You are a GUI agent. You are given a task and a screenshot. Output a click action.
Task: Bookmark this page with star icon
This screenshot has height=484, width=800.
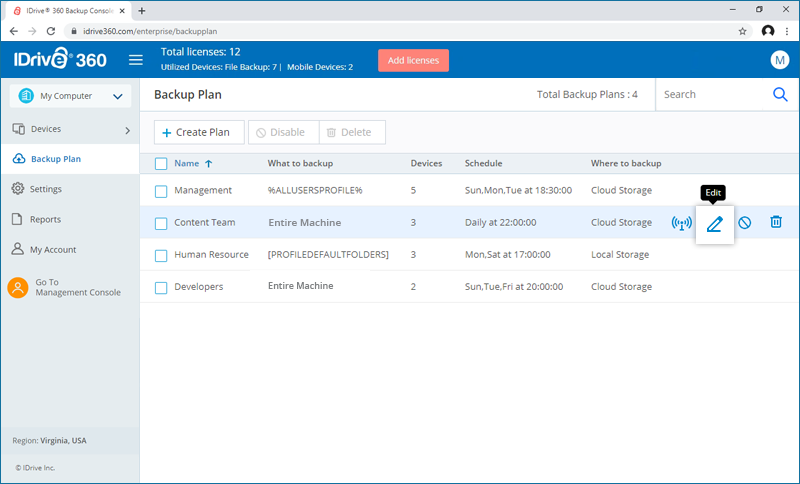point(742,31)
